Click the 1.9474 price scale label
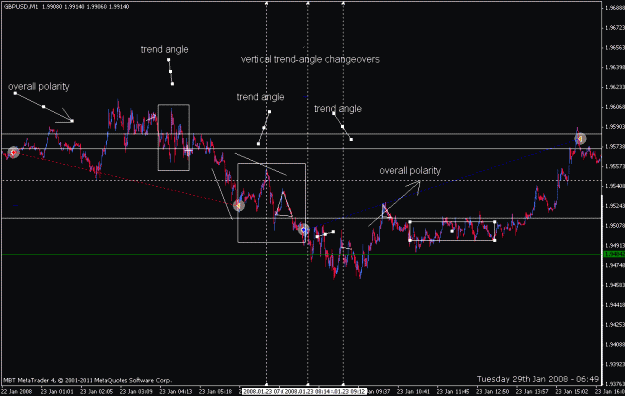 615,265
